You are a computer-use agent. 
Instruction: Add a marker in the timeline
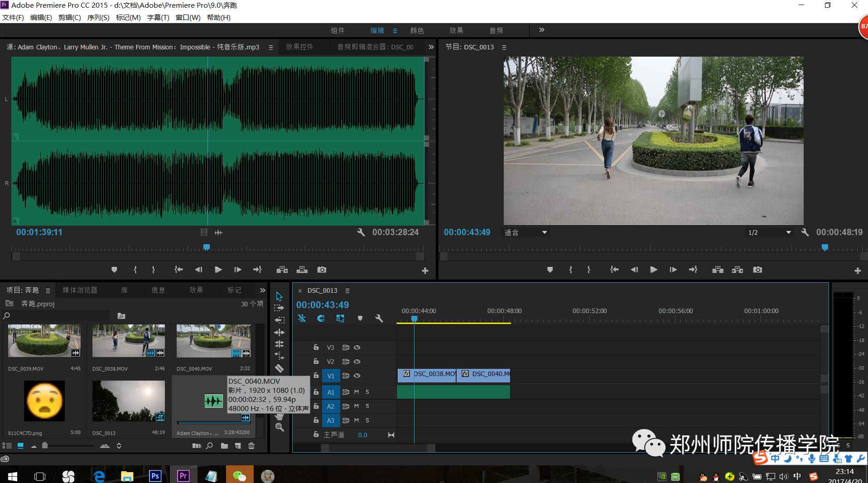click(360, 319)
